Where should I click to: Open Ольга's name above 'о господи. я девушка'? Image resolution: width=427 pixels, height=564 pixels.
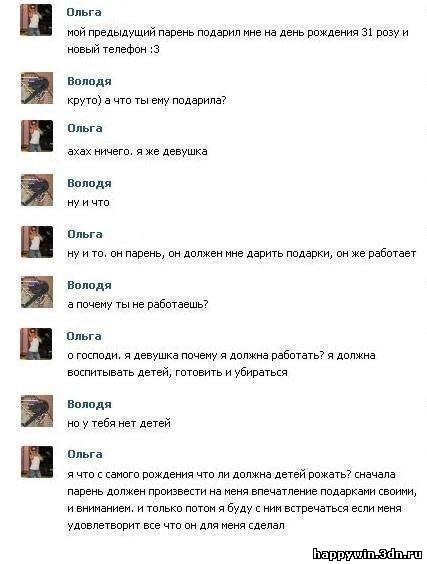point(84,336)
